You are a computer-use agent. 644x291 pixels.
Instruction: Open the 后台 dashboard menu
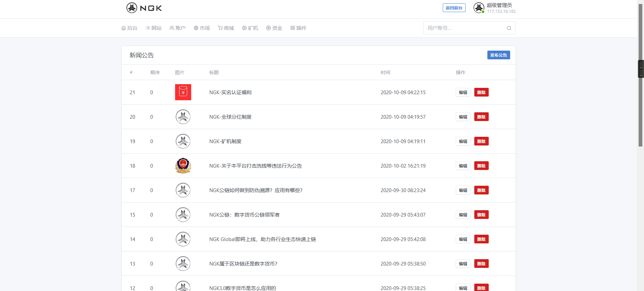pyautogui.click(x=129, y=28)
